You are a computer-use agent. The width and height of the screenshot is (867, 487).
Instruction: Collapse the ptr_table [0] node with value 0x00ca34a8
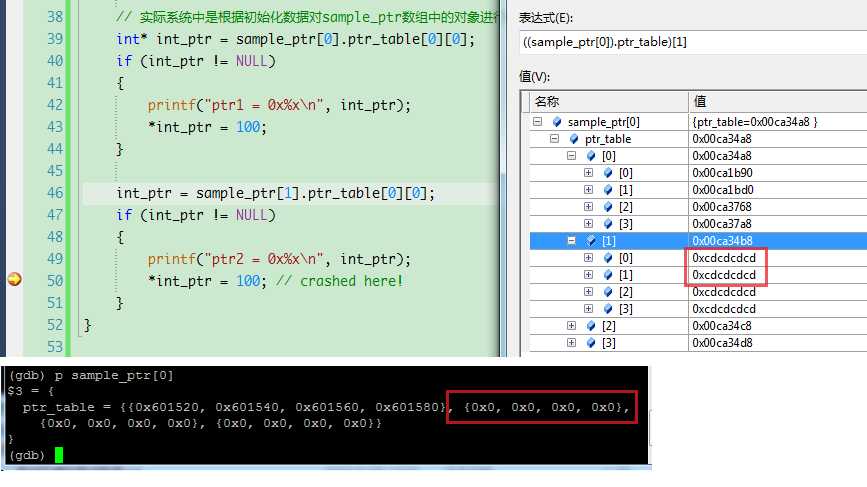[571, 156]
